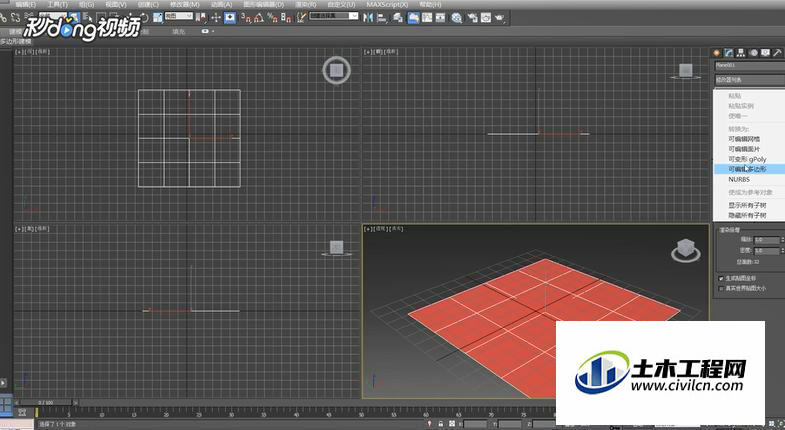This screenshot has height=430, width=785.
Task: Toggle the Percent Snap icon
Action: (x=272, y=18)
